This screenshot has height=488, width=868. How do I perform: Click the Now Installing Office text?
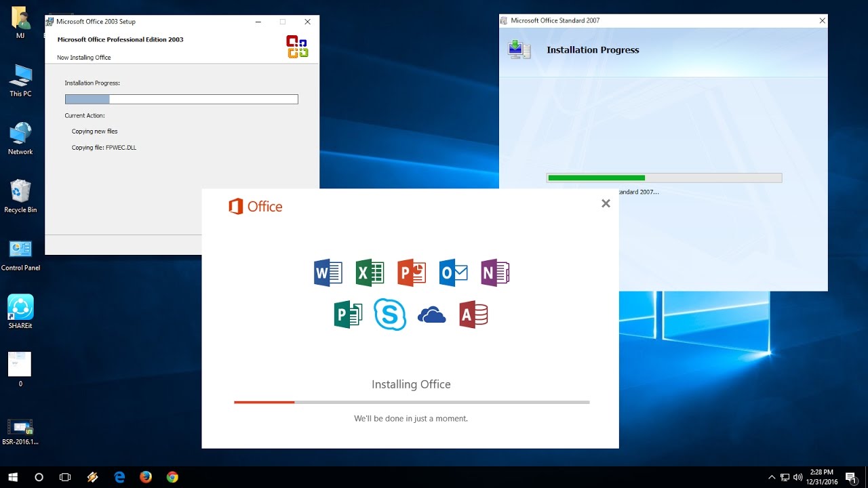click(84, 58)
